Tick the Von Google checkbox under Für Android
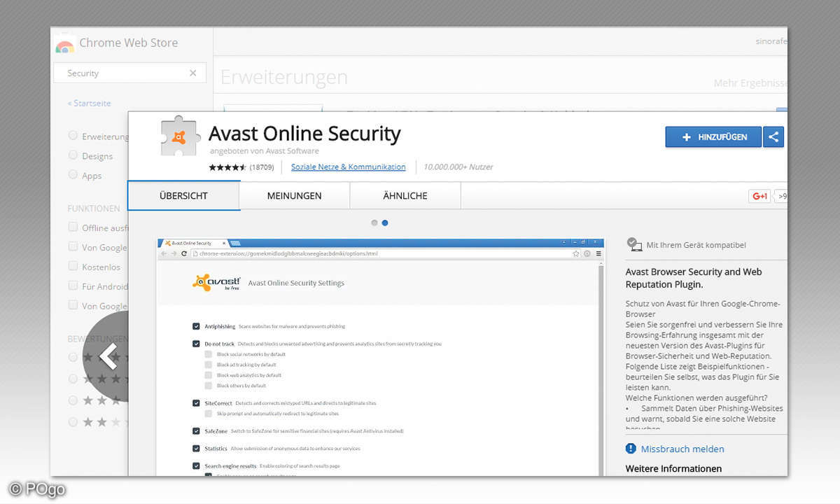Viewport: 840px width, 504px height. tap(73, 305)
